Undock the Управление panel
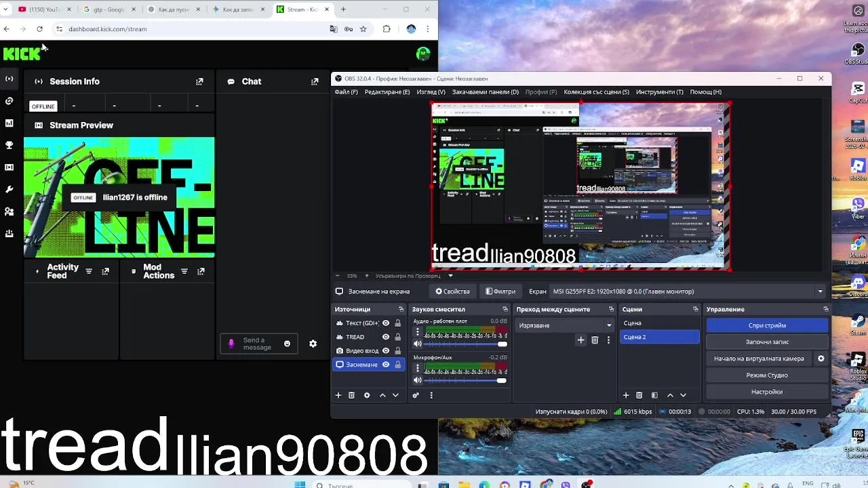 (825, 309)
